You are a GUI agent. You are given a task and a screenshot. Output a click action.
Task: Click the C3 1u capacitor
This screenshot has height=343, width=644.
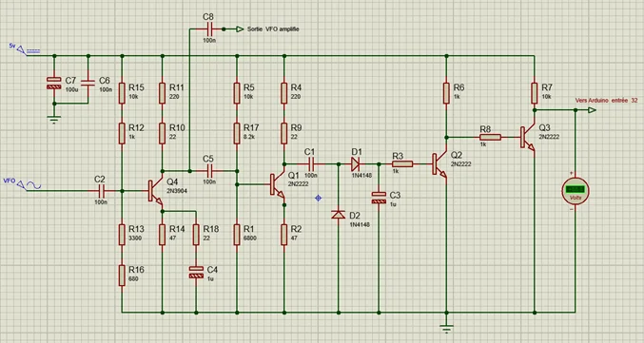point(379,198)
